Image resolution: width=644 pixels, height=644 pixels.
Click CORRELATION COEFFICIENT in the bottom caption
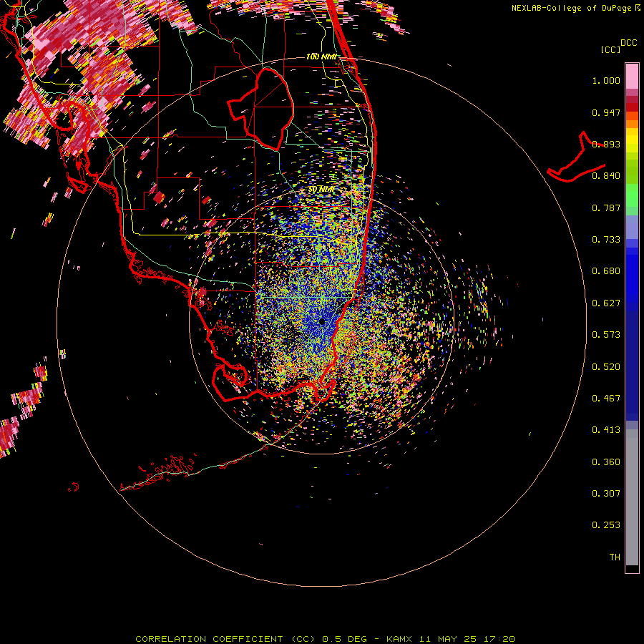click(x=209, y=639)
